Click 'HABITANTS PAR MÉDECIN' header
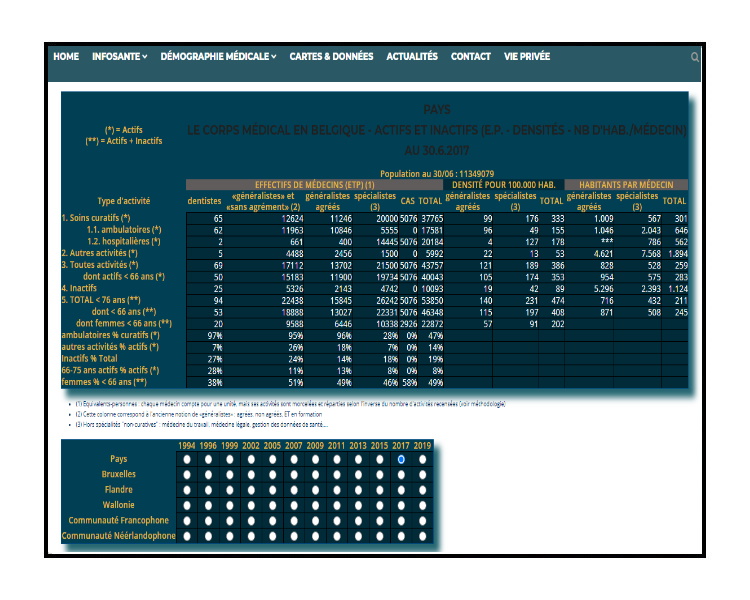The height and width of the screenshot is (600, 750). pyautogui.click(x=626, y=185)
